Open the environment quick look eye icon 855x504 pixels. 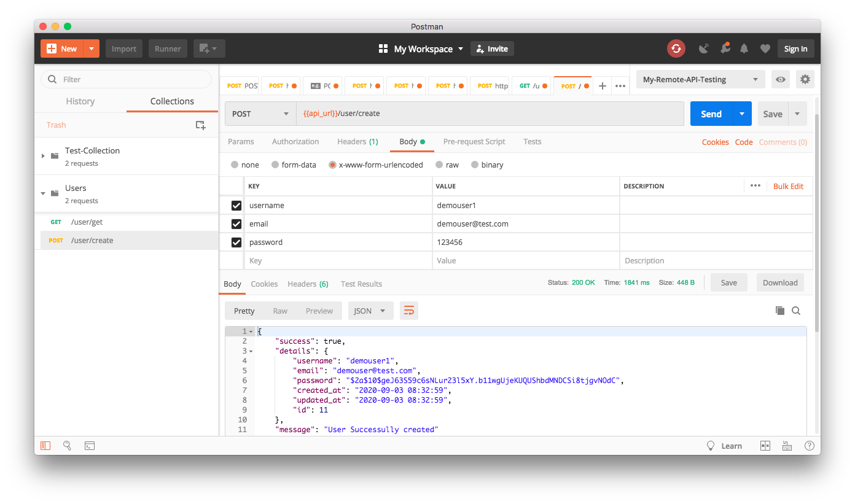pyautogui.click(x=781, y=79)
